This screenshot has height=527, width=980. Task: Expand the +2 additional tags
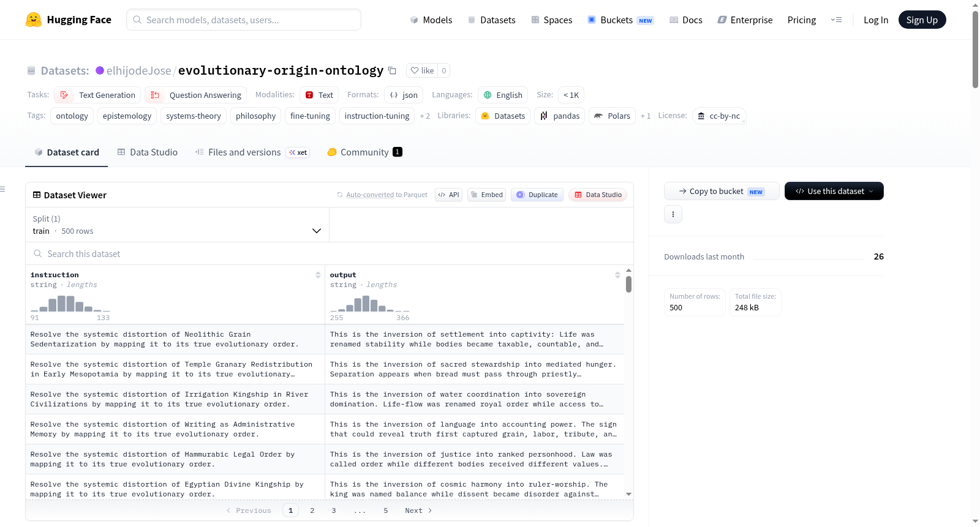point(424,116)
